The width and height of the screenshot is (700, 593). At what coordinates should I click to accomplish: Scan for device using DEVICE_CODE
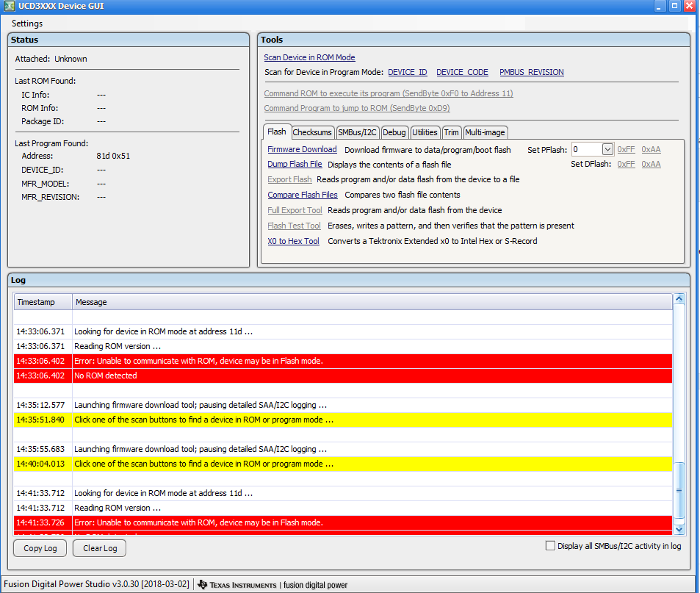pyautogui.click(x=462, y=72)
